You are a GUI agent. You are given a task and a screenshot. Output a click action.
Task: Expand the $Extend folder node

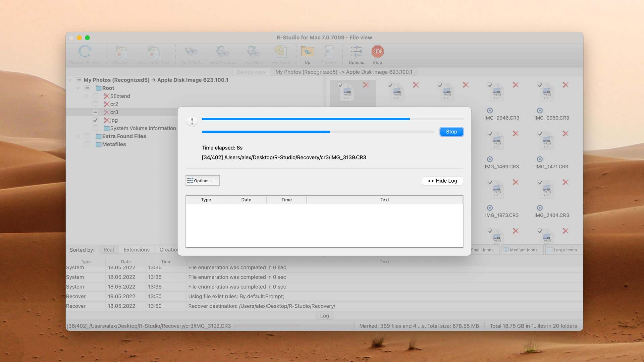click(x=86, y=96)
